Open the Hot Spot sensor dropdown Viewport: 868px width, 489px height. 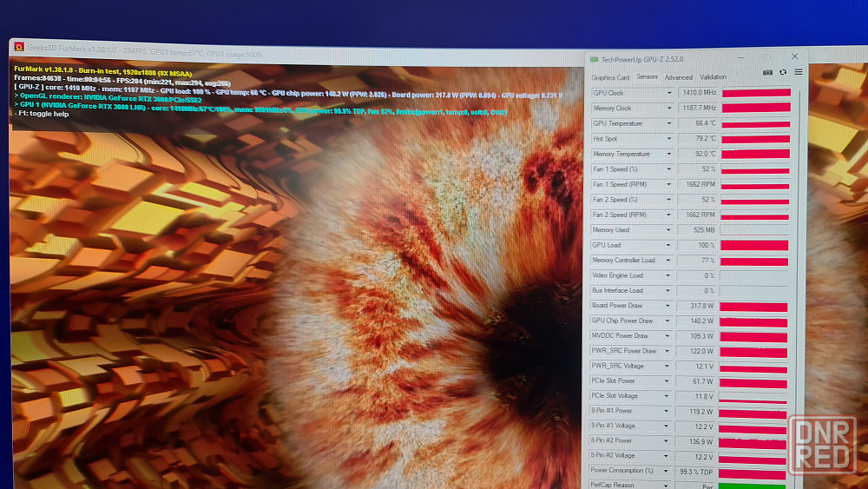(668, 139)
